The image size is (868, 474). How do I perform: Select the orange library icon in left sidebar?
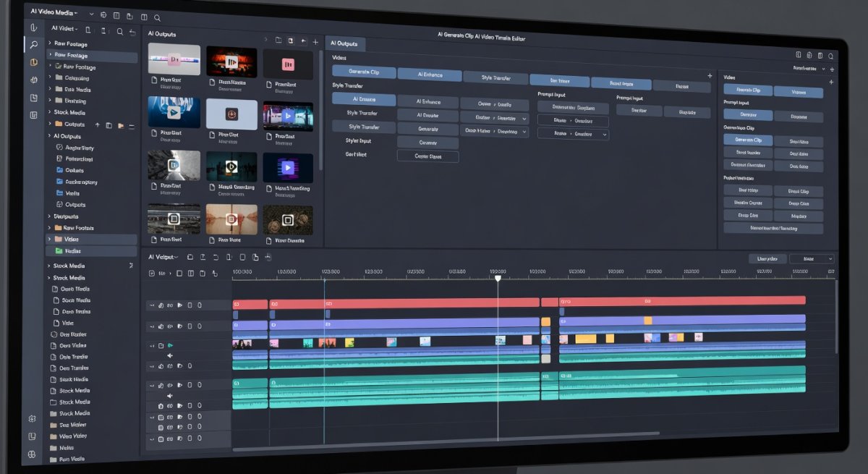[x=33, y=62]
